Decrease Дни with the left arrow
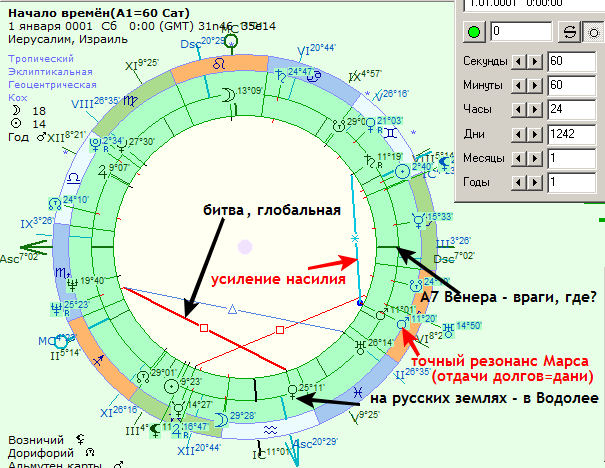 (518, 134)
